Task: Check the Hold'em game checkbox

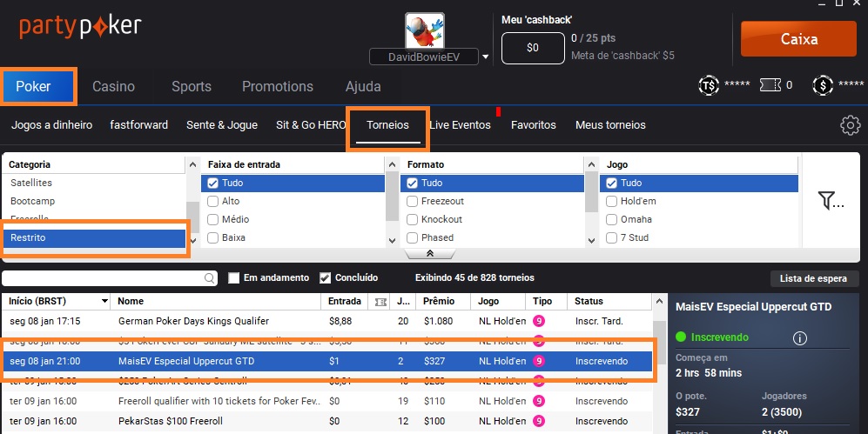Action: [x=612, y=201]
